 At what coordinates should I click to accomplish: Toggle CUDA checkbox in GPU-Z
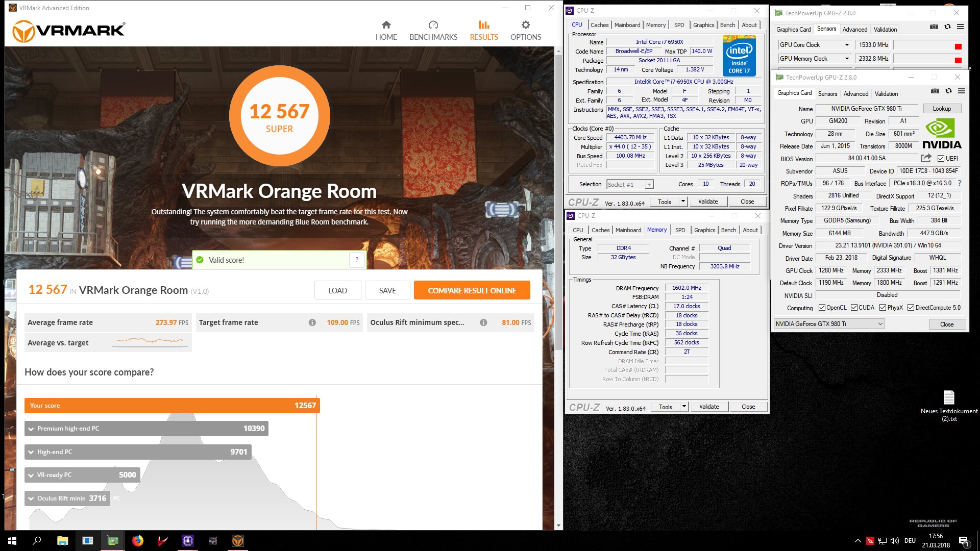(x=854, y=308)
